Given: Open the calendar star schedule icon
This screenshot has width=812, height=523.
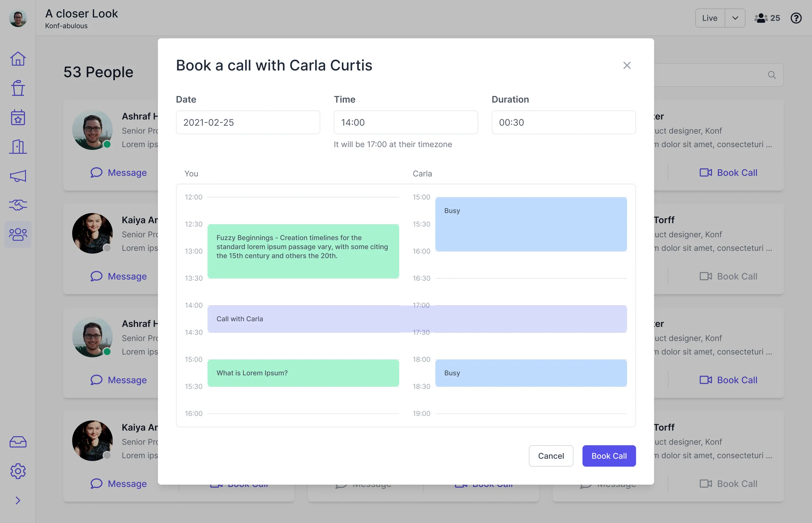Looking at the screenshot, I should (18, 118).
